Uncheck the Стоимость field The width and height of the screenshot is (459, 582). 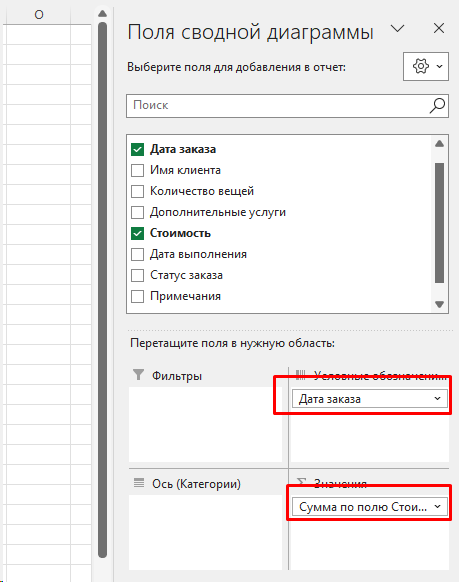click(137, 233)
